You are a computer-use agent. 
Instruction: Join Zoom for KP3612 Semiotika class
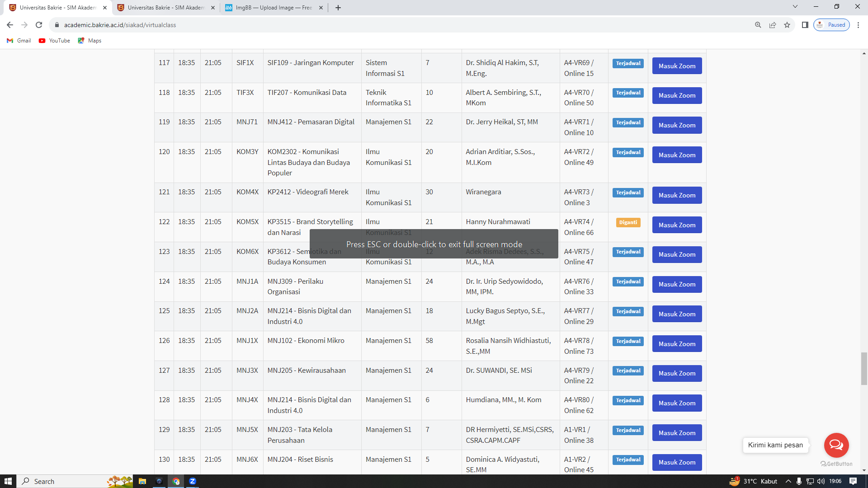click(677, 254)
